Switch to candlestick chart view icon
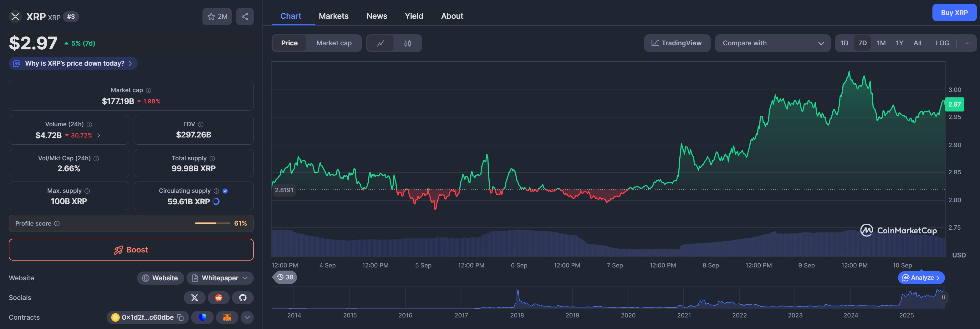980x329 pixels. (407, 43)
